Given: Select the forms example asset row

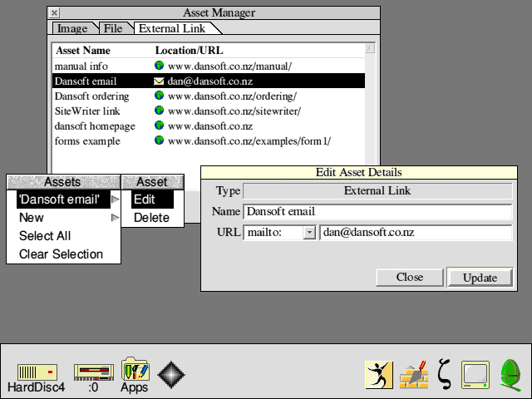Looking at the screenshot, I should point(209,140).
